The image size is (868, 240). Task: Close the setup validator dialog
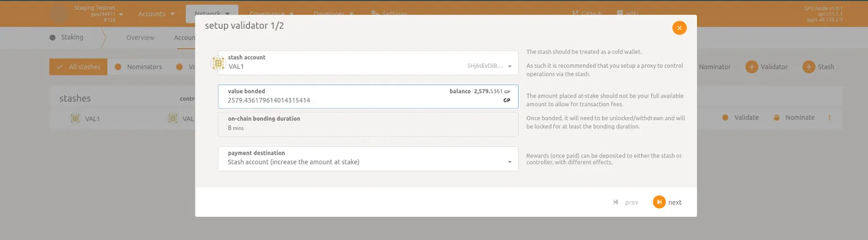(x=679, y=28)
